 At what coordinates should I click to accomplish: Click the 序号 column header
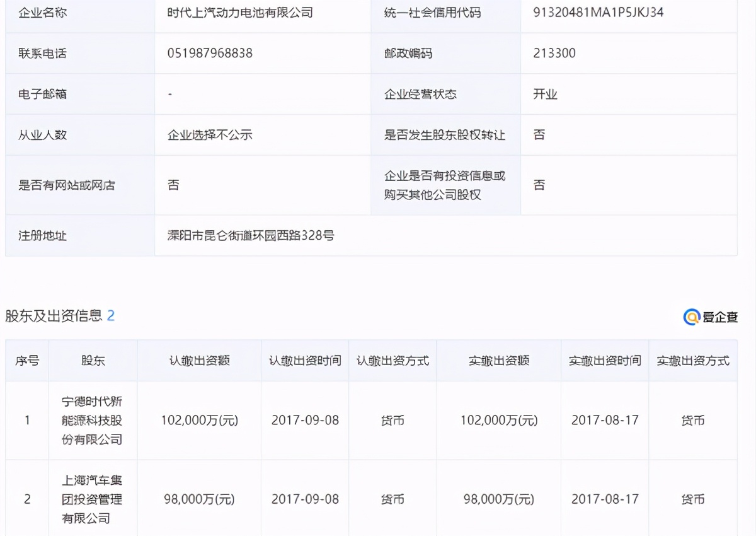point(27,361)
